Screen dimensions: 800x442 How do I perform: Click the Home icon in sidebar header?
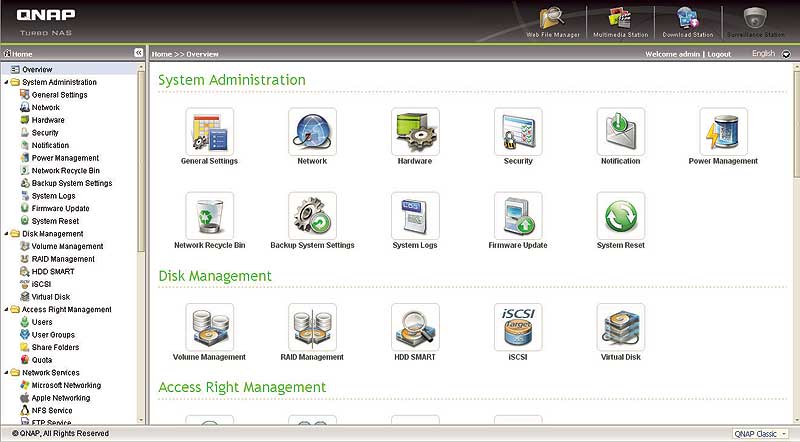[x=7, y=53]
